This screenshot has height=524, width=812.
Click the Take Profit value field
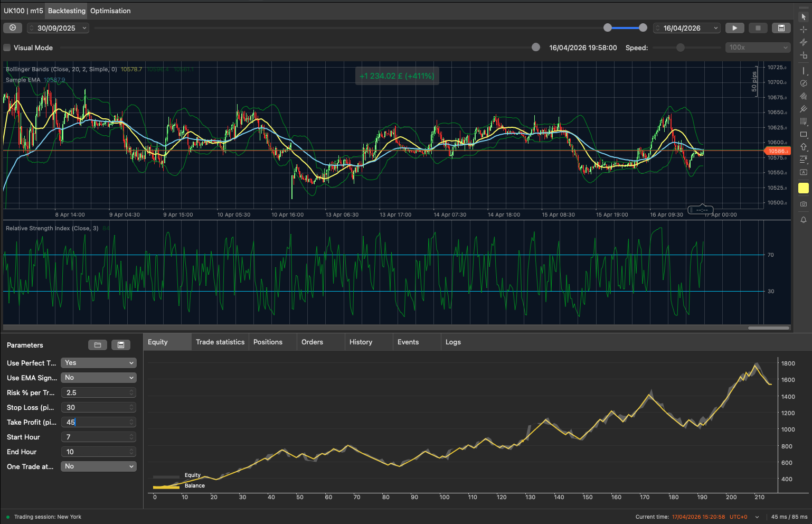tap(99, 422)
